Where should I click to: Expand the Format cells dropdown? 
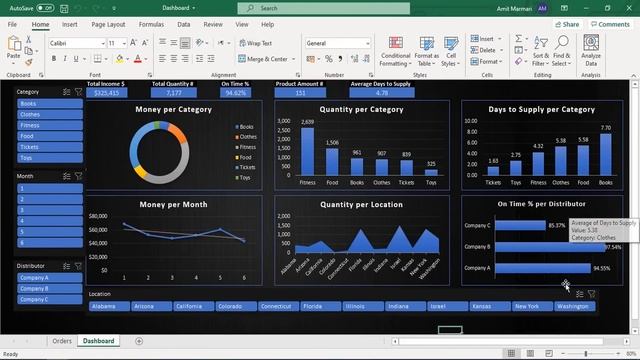[501, 62]
